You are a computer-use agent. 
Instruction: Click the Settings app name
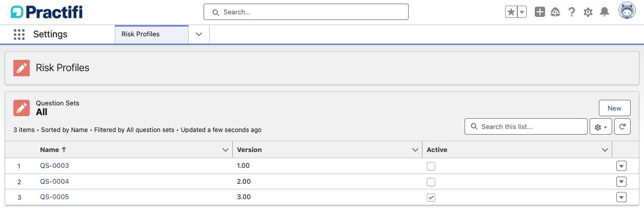(x=50, y=34)
